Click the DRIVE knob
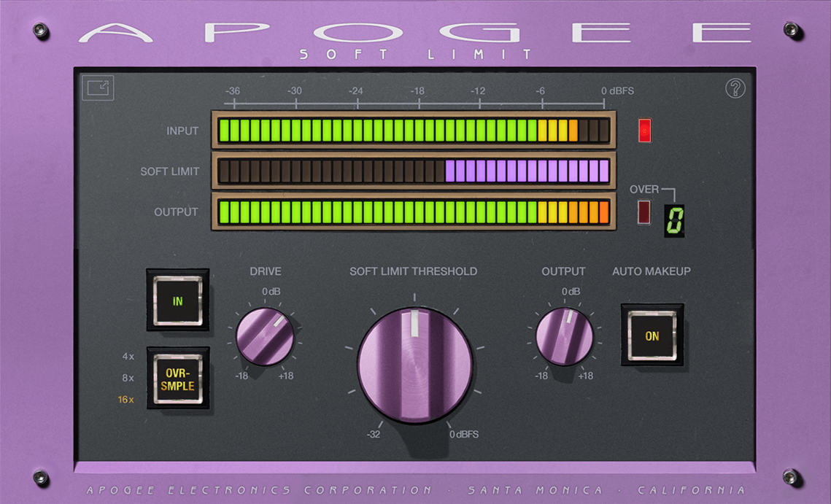 pos(266,337)
